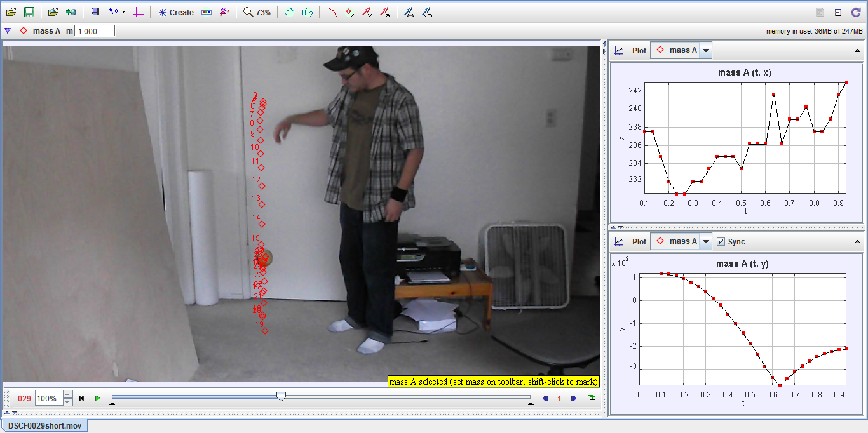Open the mass A diamond menu in track bar
The width and height of the screenshot is (868, 433).
tap(24, 29)
